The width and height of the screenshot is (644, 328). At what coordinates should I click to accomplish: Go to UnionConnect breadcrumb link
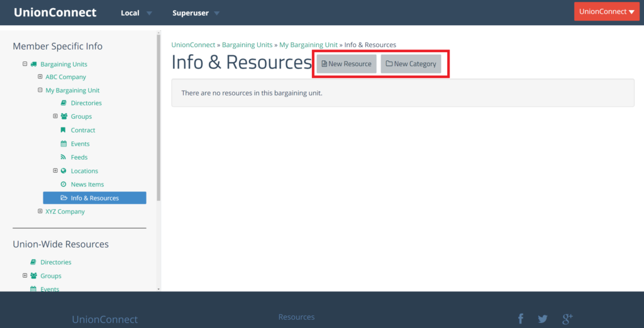193,45
